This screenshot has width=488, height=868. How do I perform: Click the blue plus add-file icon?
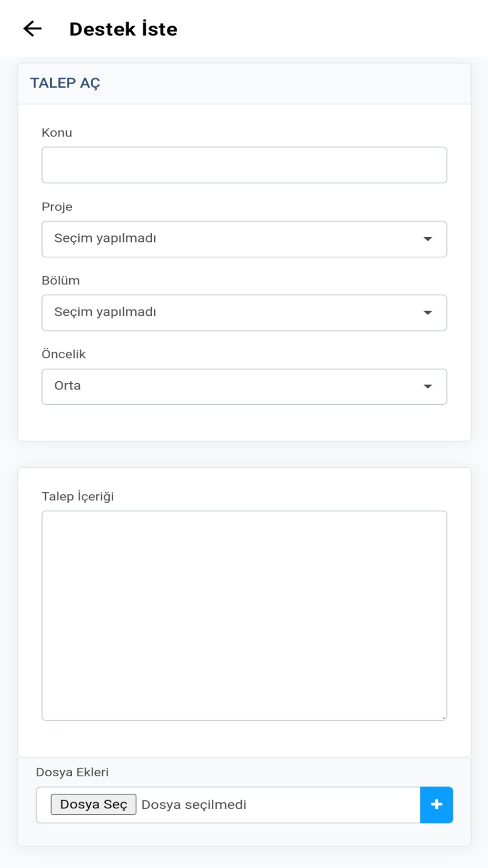click(x=436, y=805)
